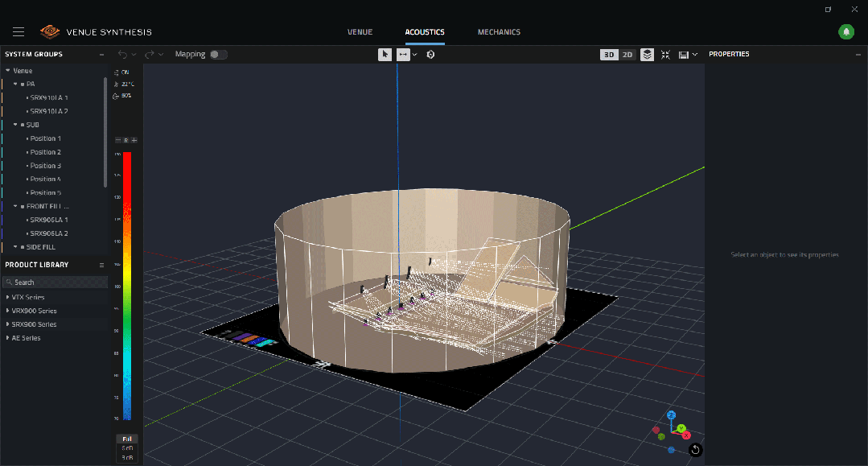Open redo history dropdown arrow
Image resolution: width=868 pixels, height=466 pixels.
(161, 55)
